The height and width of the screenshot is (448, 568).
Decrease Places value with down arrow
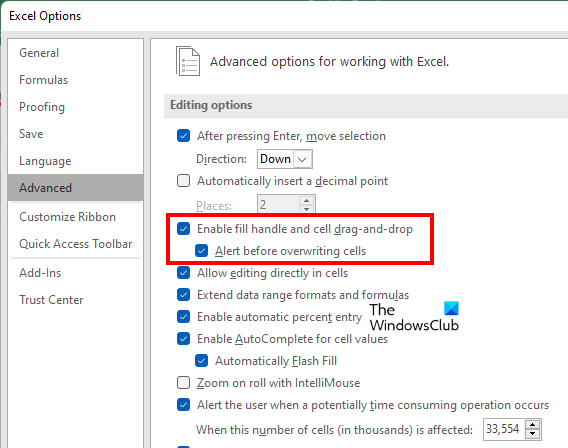[x=307, y=209]
